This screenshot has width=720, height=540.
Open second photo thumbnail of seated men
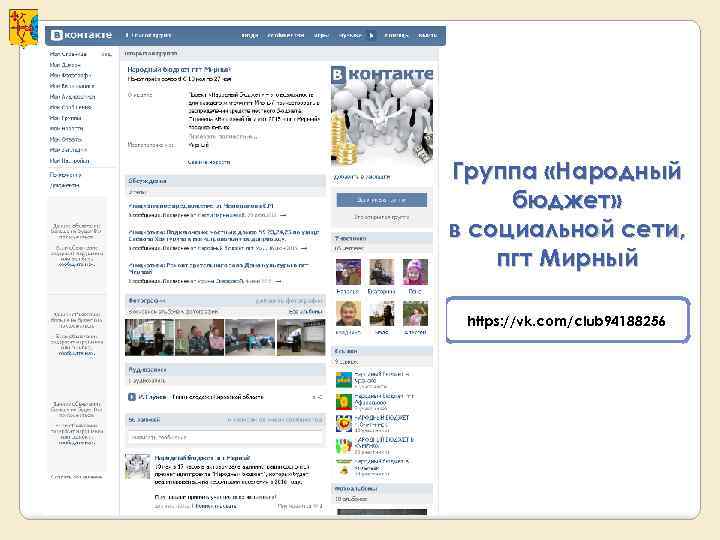pyautogui.click(x=200, y=338)
